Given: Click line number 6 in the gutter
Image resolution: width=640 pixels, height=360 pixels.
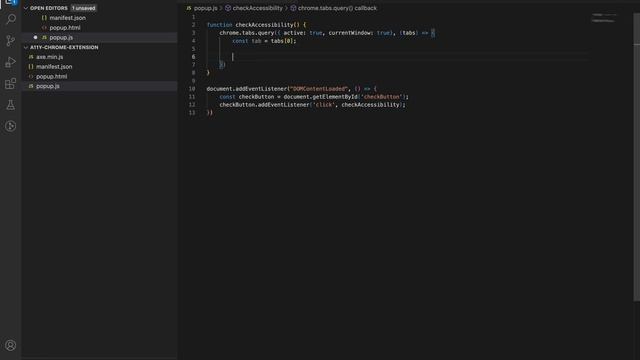Looking at the screenshot, I should (x=193, y=57).
